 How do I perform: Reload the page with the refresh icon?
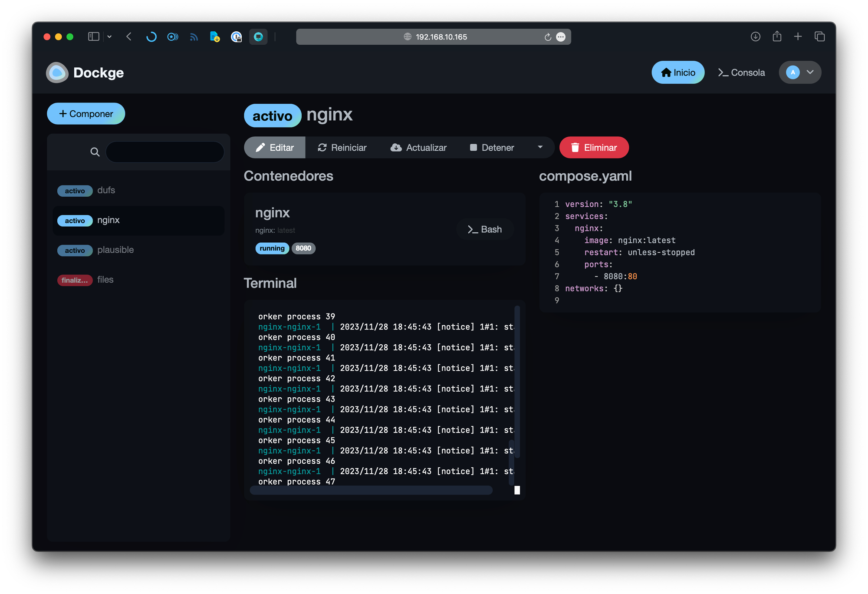[x=548, y=37]
